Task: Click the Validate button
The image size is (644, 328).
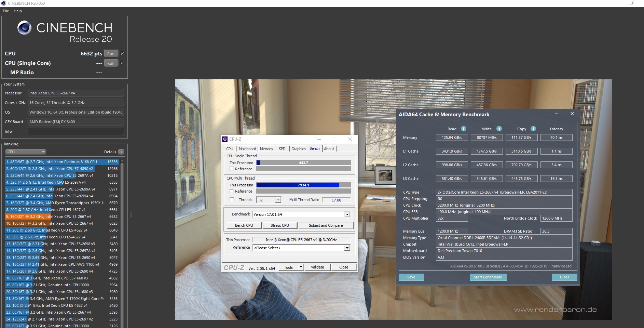Action: click(317, 267)
